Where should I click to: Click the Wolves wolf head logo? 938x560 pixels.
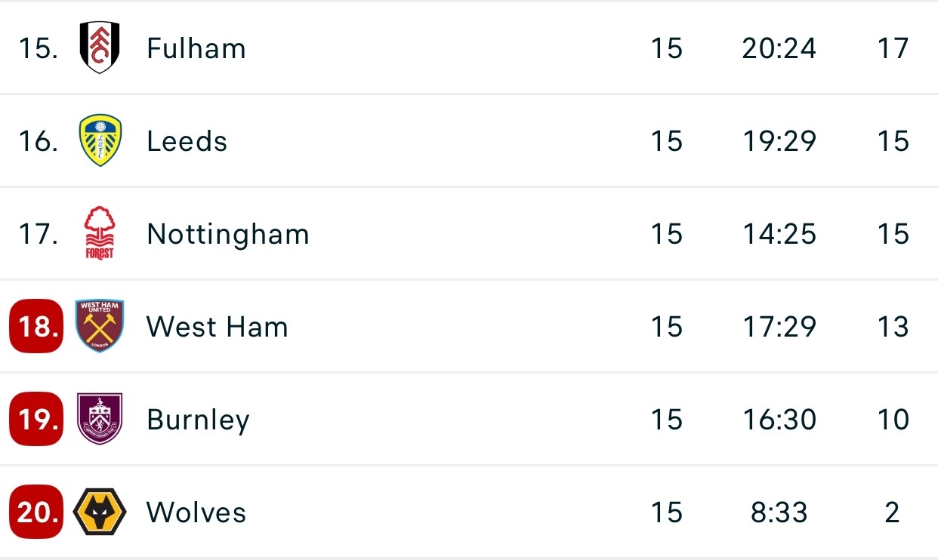pyautogui.click(x=100, y=512)
